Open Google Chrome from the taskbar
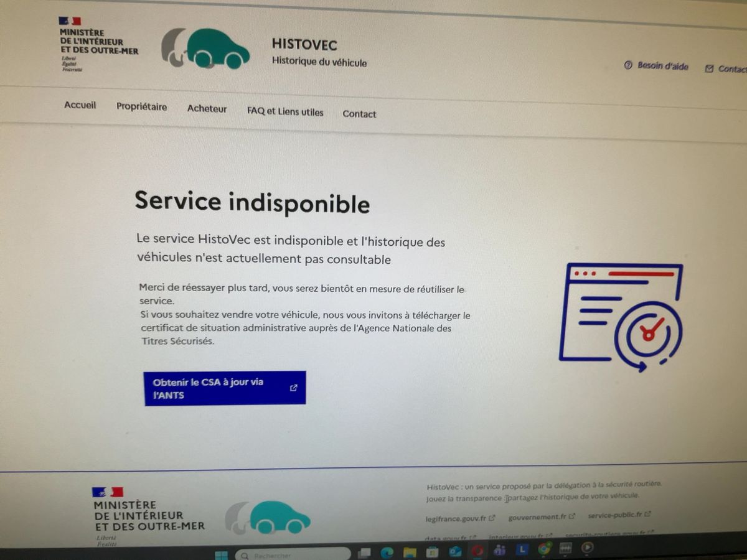Image resolution: width=747 pixels, height=560 pixels. 545,549
